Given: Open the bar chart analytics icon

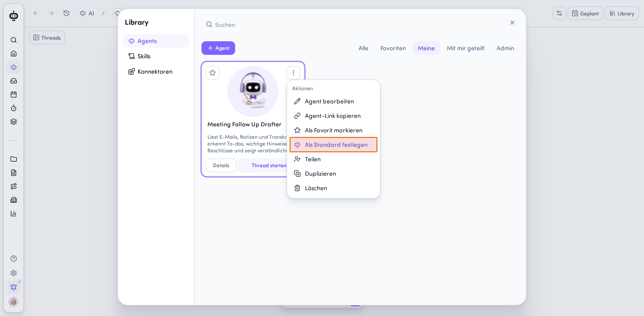Looking at the screenshot, I should [14, 214].
